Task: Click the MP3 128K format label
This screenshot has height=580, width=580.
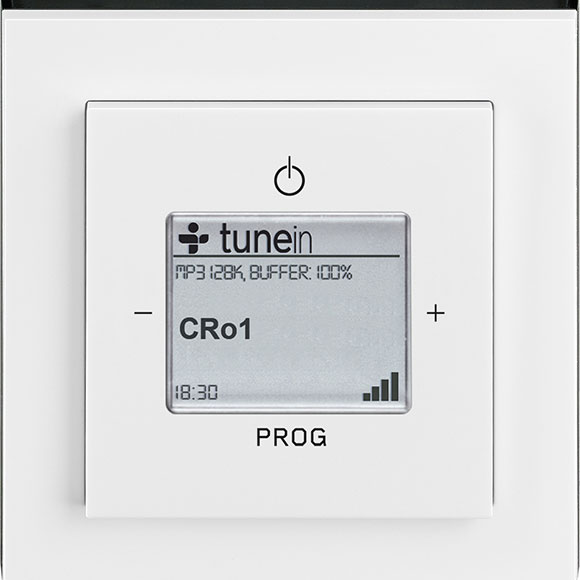Action: pos(209,273)
